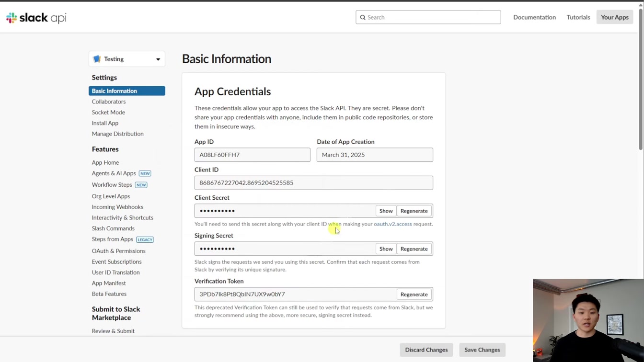Go to Install App page
This screenshot has height=362, width=644.
pyautogui.click(x=105, y=123)
